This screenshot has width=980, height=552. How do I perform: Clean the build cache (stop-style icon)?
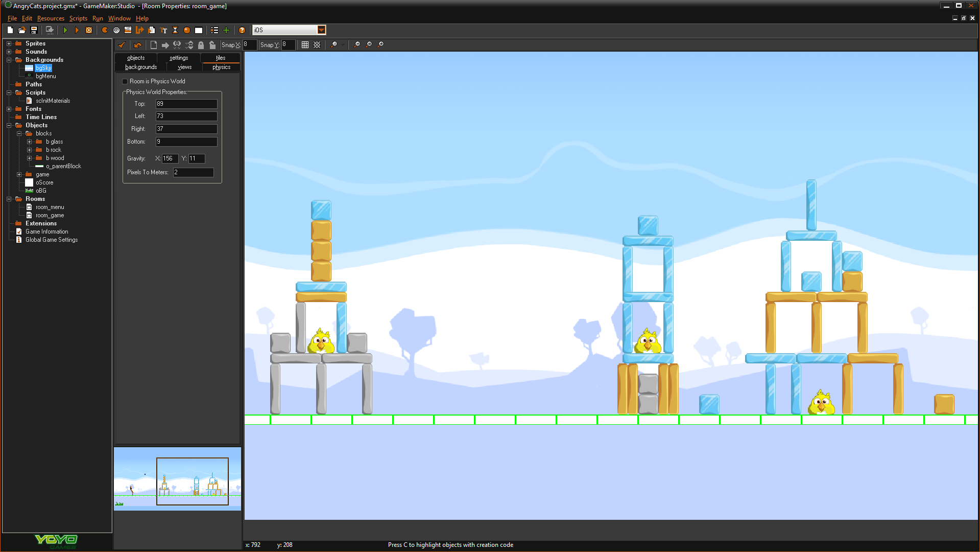click(x=89, y=30)
